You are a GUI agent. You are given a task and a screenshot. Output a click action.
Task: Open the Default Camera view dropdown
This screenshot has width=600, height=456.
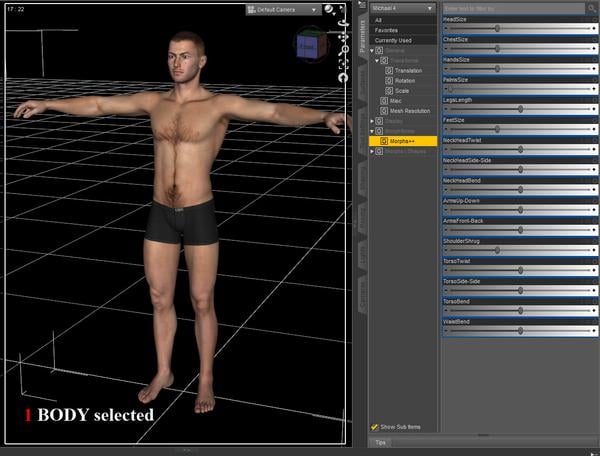[x=282, y=10]
